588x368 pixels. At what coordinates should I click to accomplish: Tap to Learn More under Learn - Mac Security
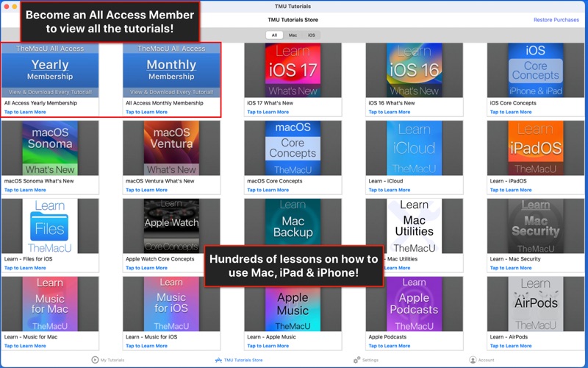pyautogui.click(x=511, y=268)
